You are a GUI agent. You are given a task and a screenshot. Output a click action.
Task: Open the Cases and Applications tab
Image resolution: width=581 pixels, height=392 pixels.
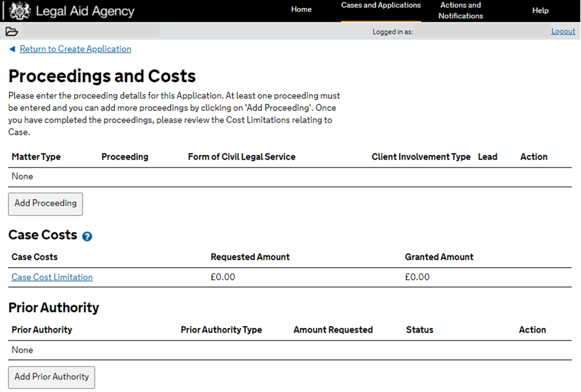[x=381, y=6]
